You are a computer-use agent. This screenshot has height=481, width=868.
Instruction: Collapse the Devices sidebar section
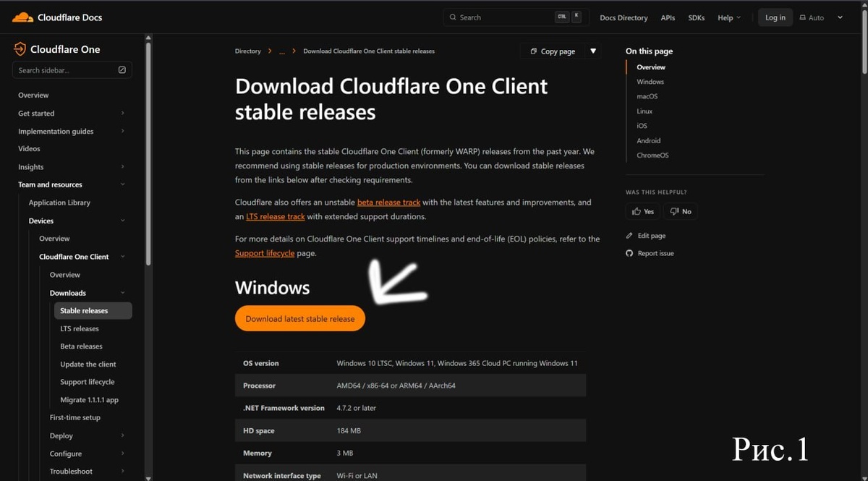click(122, 221)
